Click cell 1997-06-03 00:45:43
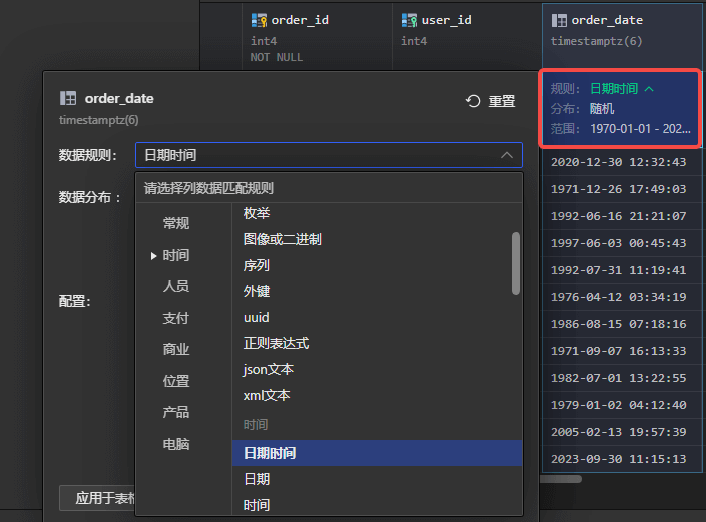 [x=621, y=243]
